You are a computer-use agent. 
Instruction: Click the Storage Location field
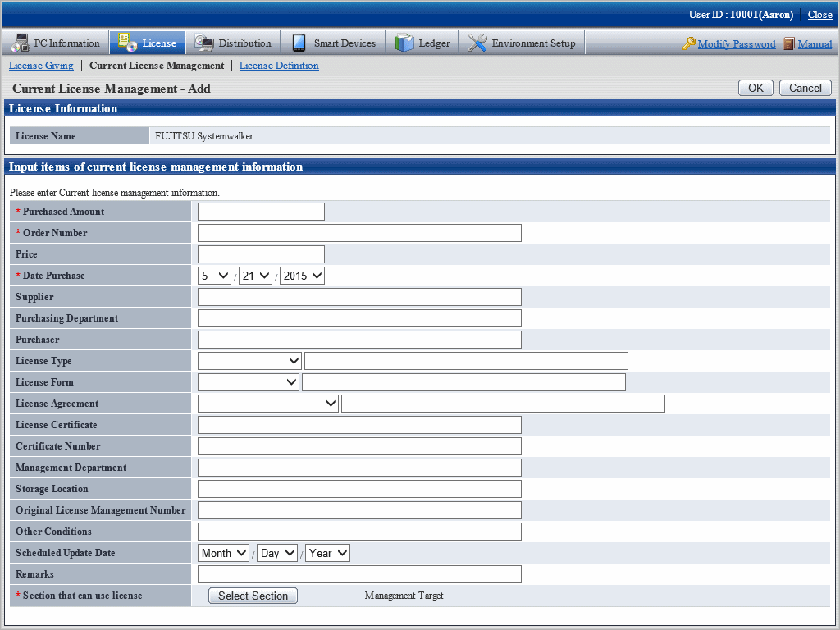(x=359, y=489)
